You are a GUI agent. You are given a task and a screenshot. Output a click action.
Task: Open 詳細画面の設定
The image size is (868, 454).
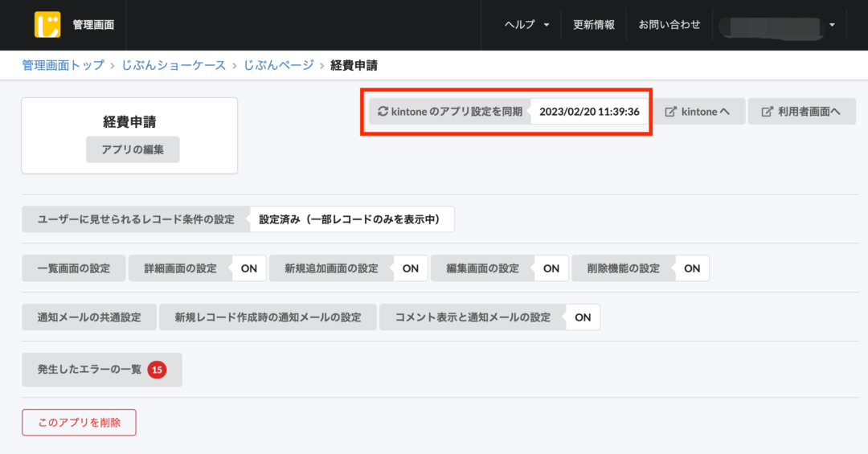(181, 268)
